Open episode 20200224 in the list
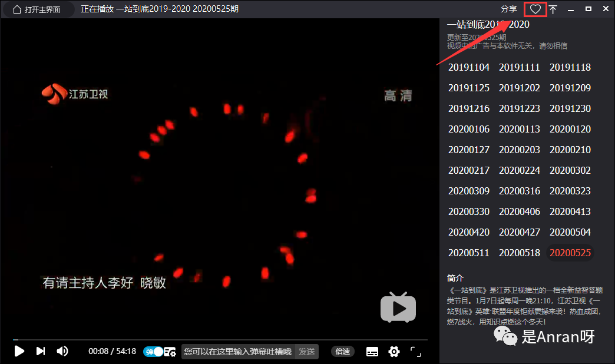Image resolution: width=615 pixels, height=364 pixels. tap(520, 170)
